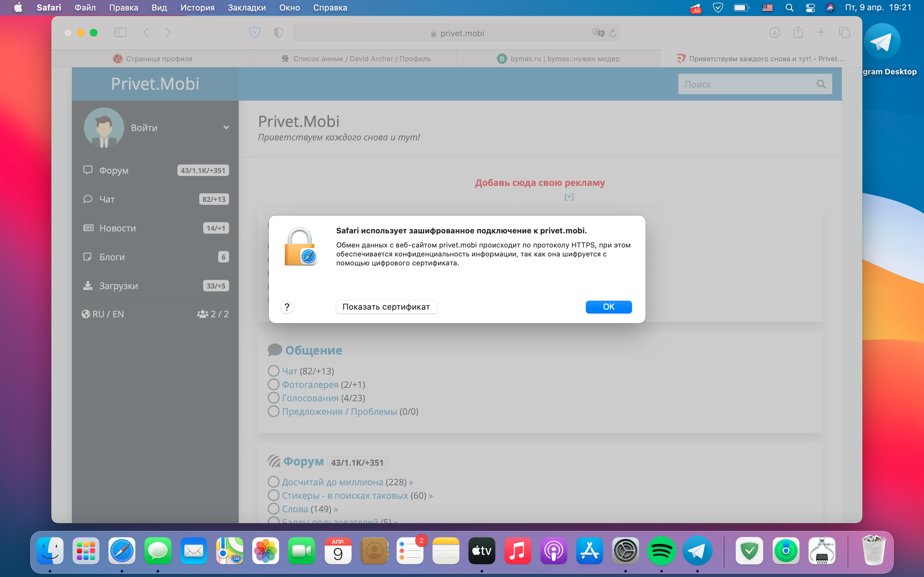Switch to bymas.ru tab
The height and width of the screenshot is (577, 924).
click(558, 59)
